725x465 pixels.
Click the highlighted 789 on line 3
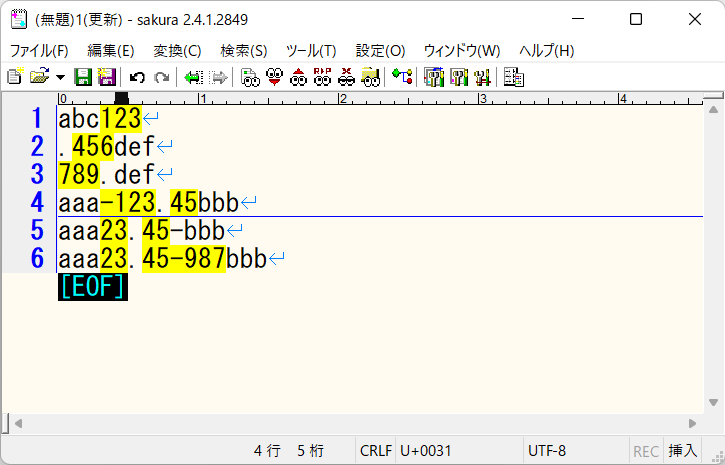click(x=79, y=174)
